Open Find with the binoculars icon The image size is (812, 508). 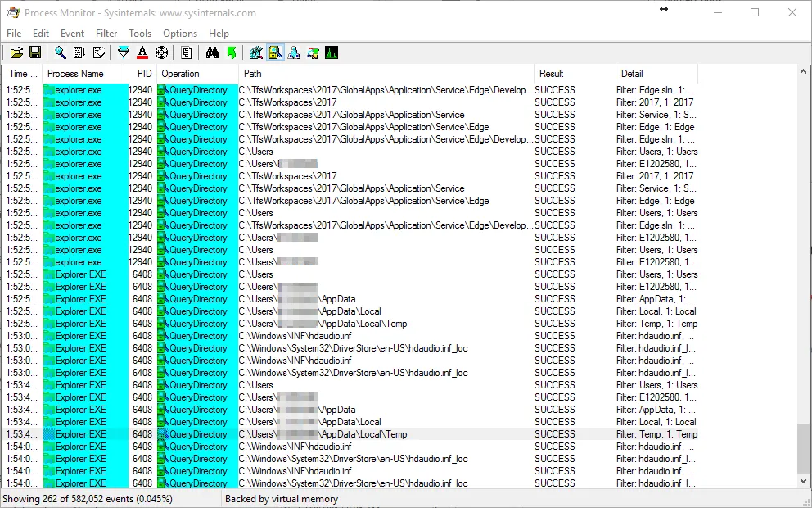pyautogui.click(x=212, y=52)
